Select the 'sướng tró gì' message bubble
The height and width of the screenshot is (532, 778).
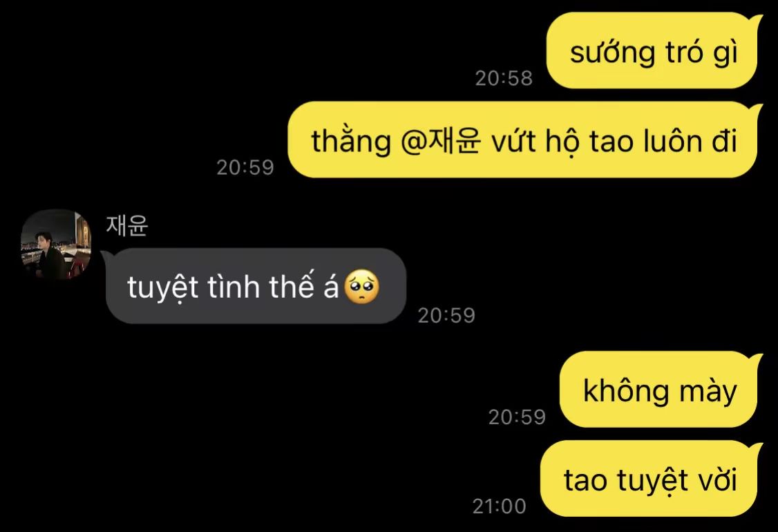654,50
